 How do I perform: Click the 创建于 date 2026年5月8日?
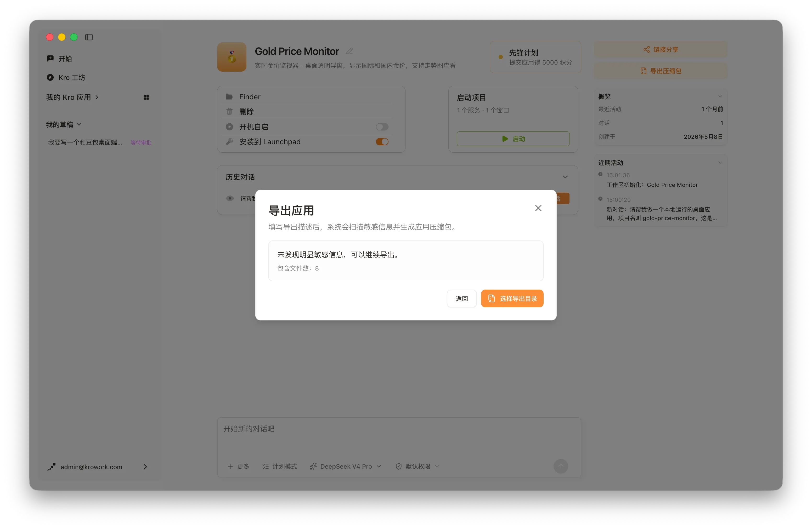pyautogui.click(x=703, y=137)
